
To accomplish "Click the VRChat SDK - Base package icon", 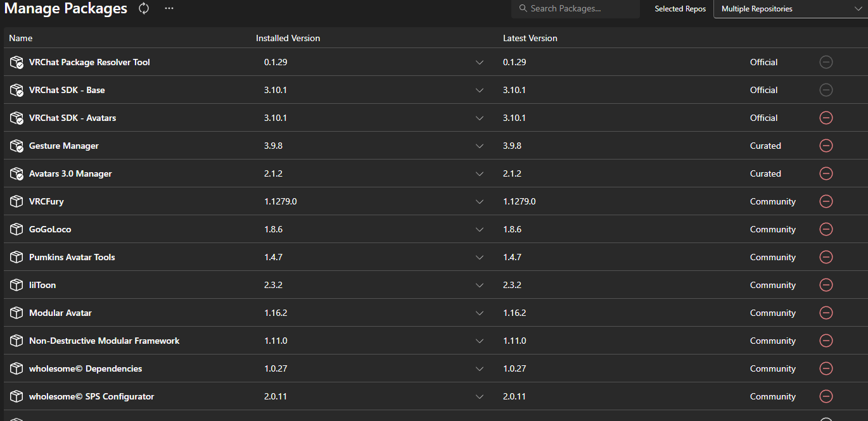I will (x=16, y=90).
